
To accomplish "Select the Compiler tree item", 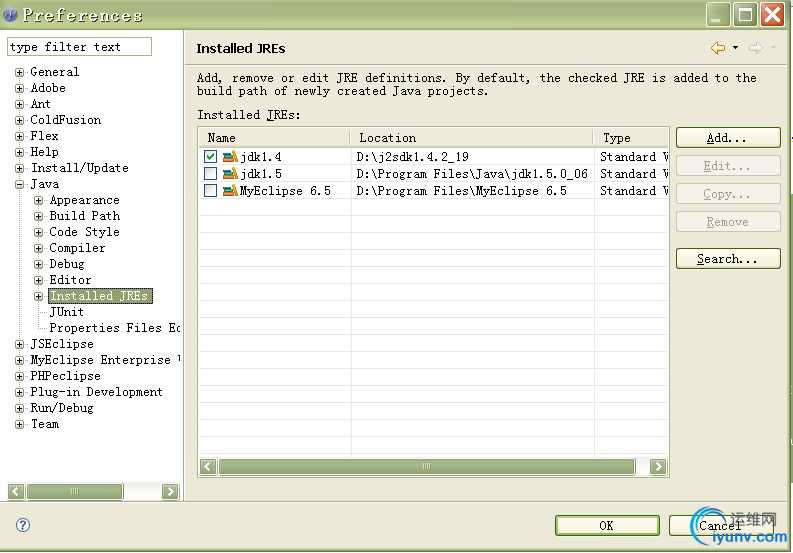I will (77, 248).
